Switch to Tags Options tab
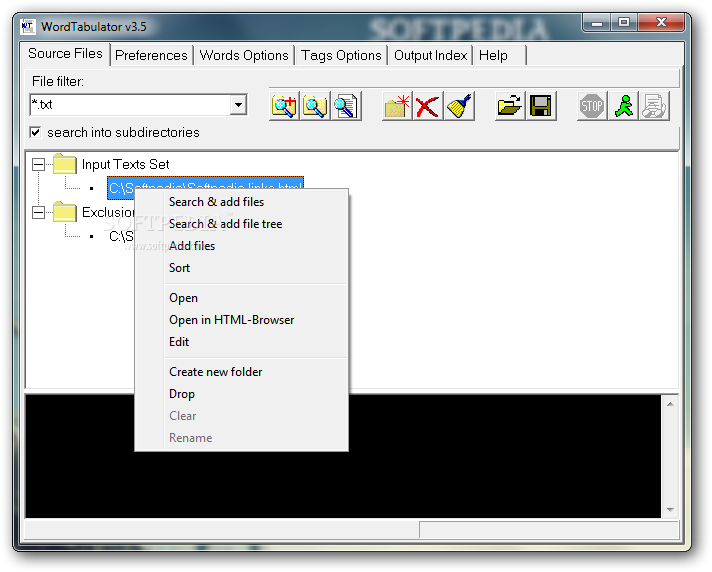The image size is (712, 572). 341,55
